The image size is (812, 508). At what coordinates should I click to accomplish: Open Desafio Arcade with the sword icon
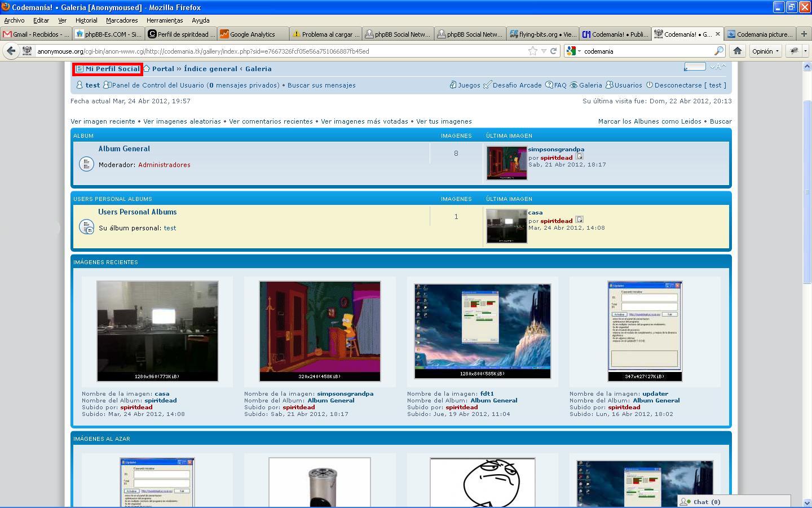click(512, 85)
